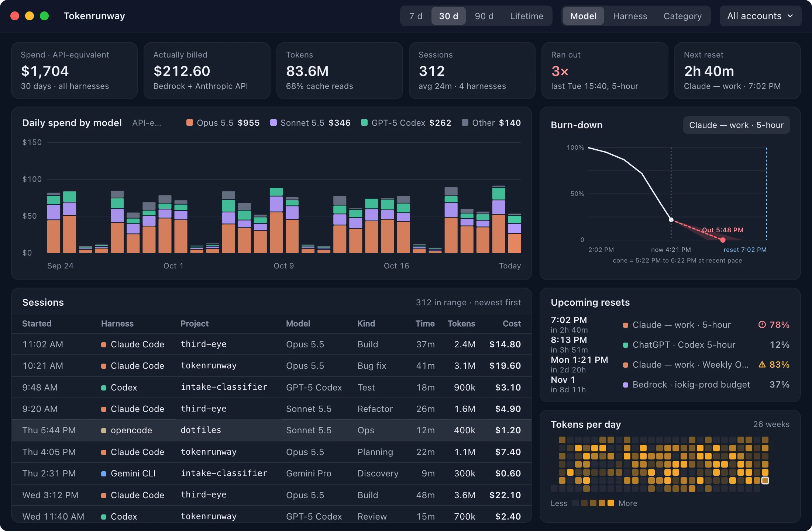
Task: Open the Ran out 3× card
Action: [605, 70]
